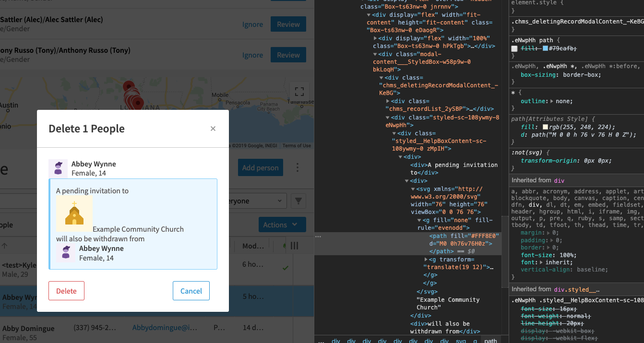Select the svg breadcrumb in DevTools
This screenshot has height=343, width=644.
(x=462, y=341)
